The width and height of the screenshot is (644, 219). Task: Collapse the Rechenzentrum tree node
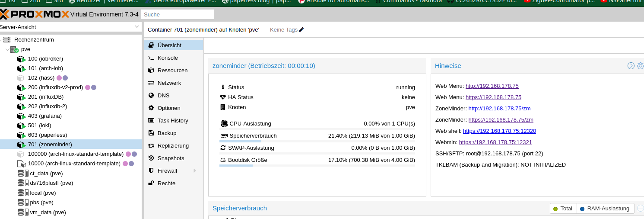pos(1,39)
